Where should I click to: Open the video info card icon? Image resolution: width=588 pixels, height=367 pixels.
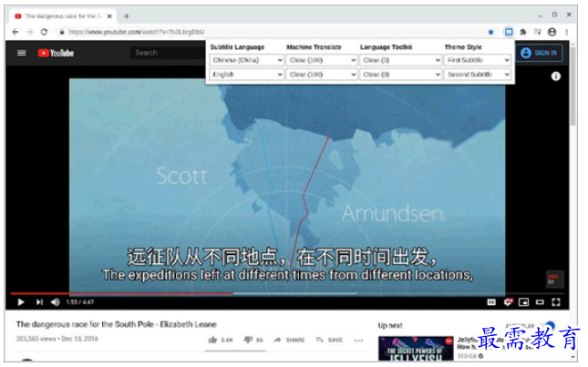pyautogui.click(x=556, y=76)
